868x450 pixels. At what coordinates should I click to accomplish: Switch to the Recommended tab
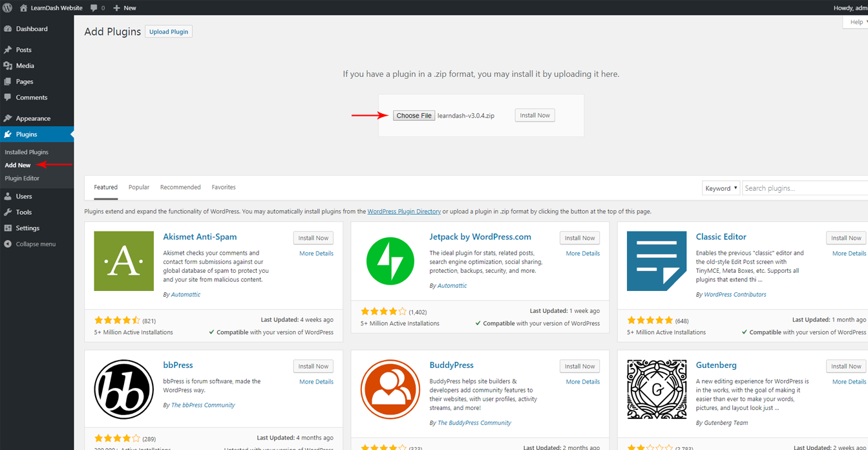click(x=180, y=187)
